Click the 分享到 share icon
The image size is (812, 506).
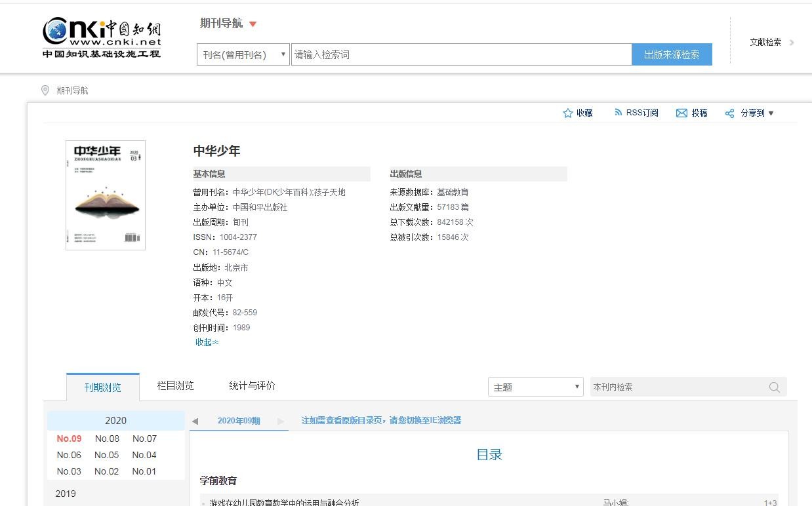pos(729,113)
